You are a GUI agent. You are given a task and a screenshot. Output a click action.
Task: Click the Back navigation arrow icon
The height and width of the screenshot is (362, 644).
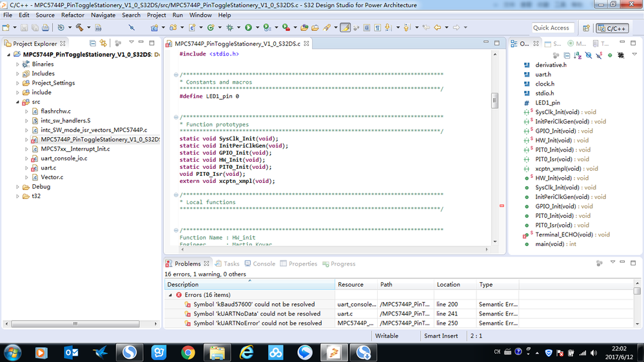[x=438, y=28]
